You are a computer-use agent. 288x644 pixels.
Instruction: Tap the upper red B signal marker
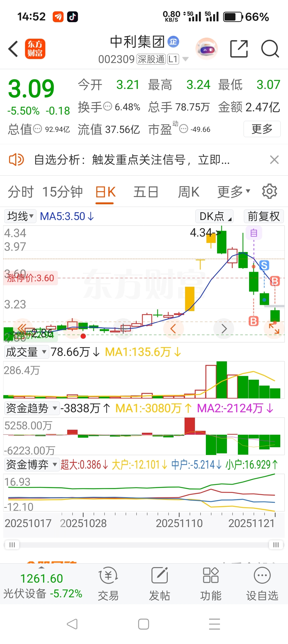[x=275, y=281]
